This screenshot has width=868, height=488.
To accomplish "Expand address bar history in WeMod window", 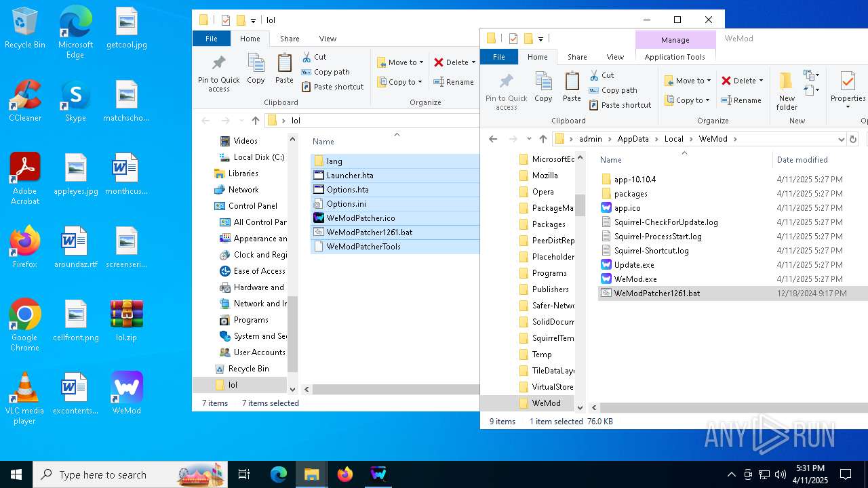I will (841, 139).
